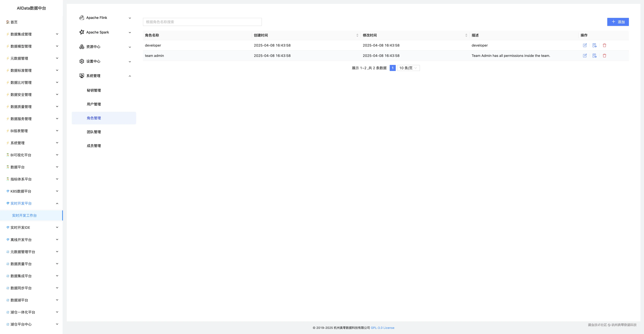This screenshot has height=334, width=644.
Task: Collapse the 实时开发平台 sidebar menu
Action: coord(57,203)
